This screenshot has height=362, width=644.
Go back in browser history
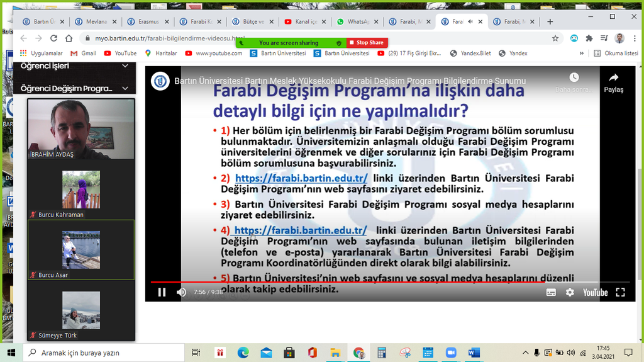click(x=23, y=38)
